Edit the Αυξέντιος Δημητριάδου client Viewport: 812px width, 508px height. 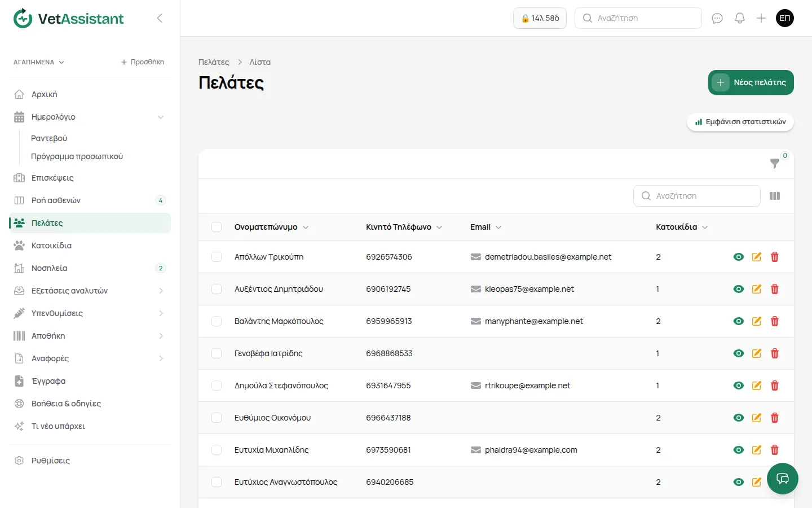point(757,289)
